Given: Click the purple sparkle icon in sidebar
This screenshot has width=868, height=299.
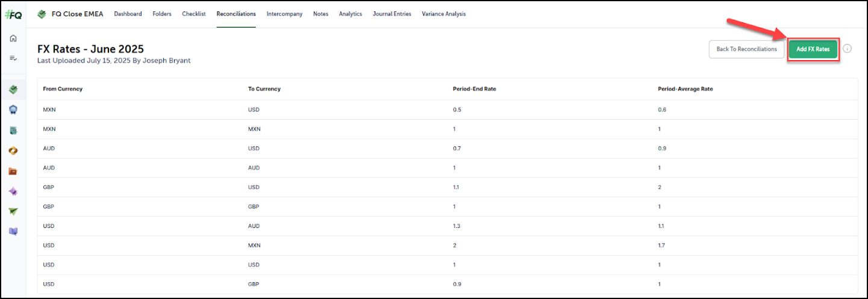Looking at the screenshot, I should tap(13, 191).
